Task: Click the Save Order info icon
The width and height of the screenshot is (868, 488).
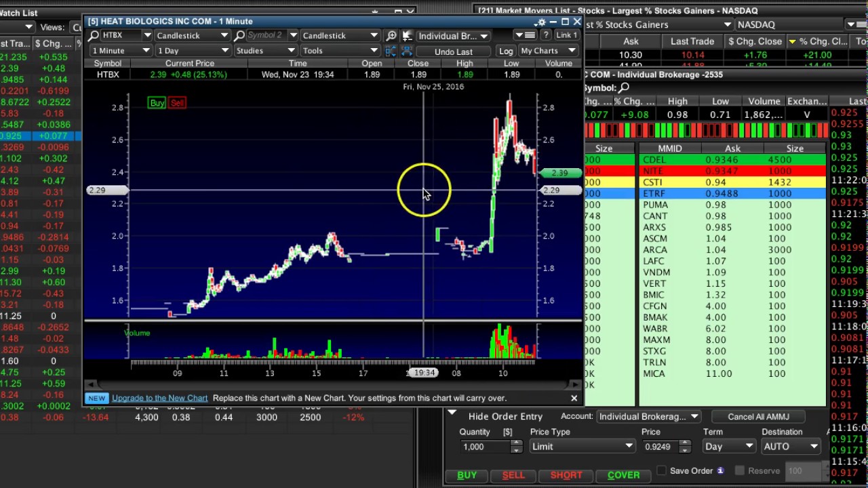Action: pyautogui.click(x=720, y=470)
